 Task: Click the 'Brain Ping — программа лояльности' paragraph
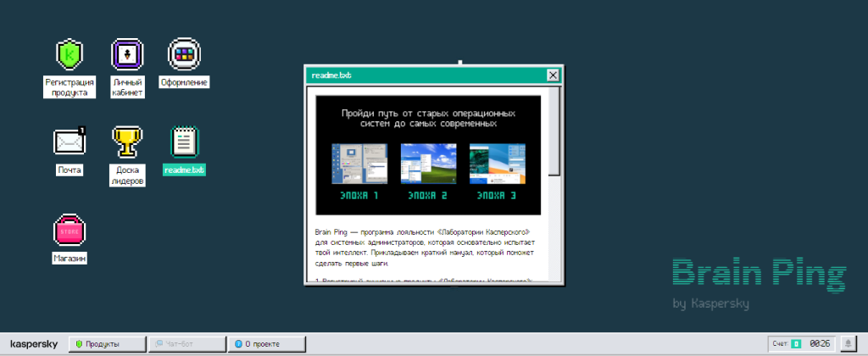pos(426,248)
